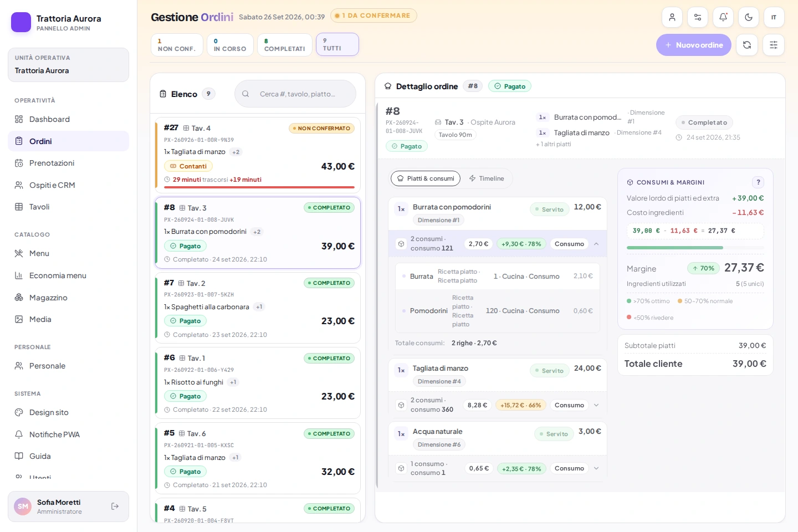The height and width of the screenshot is (532, 798).
Task: Open Guida help page
Action: (x=68, y=456)
